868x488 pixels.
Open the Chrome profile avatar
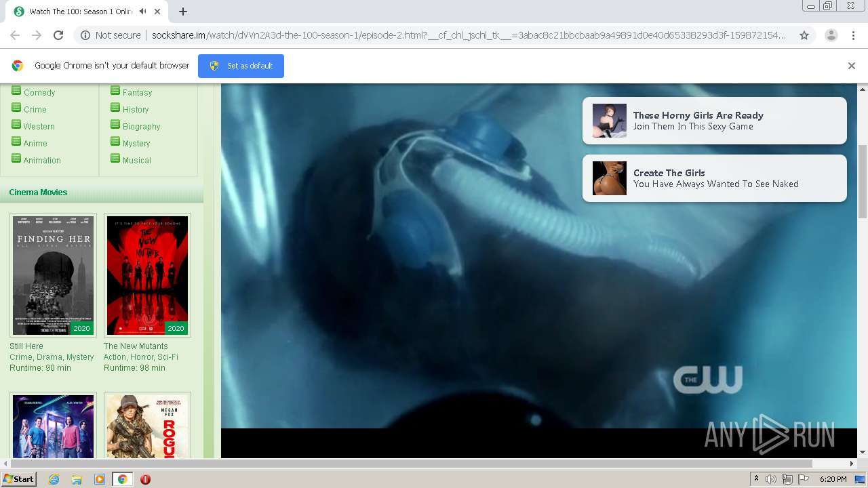coord(831,35)
